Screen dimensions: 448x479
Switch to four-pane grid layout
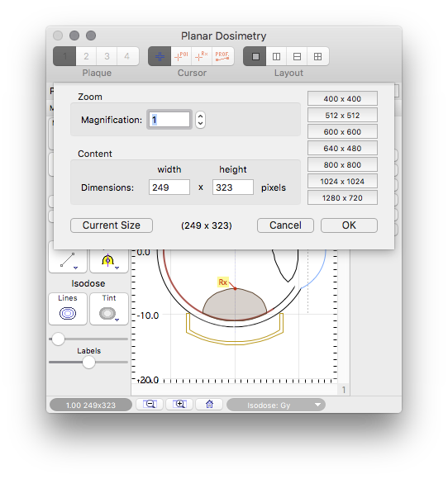[318, 56]
